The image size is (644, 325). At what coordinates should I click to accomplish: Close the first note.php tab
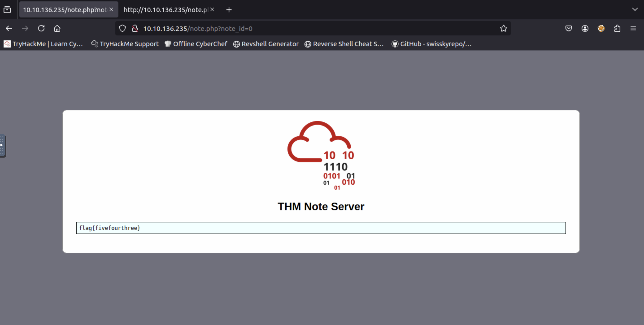[111, 9]
